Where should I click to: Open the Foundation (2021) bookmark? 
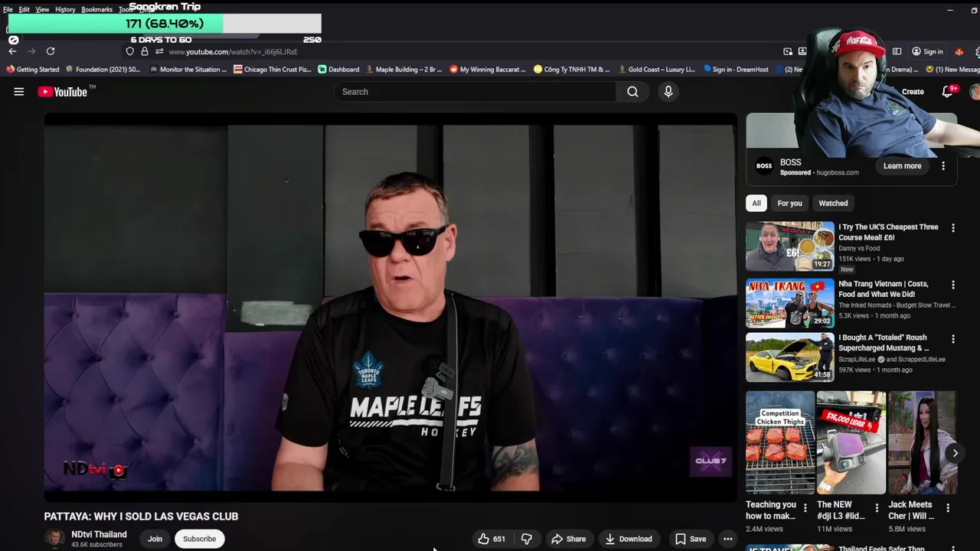click(x=103, y=70)
